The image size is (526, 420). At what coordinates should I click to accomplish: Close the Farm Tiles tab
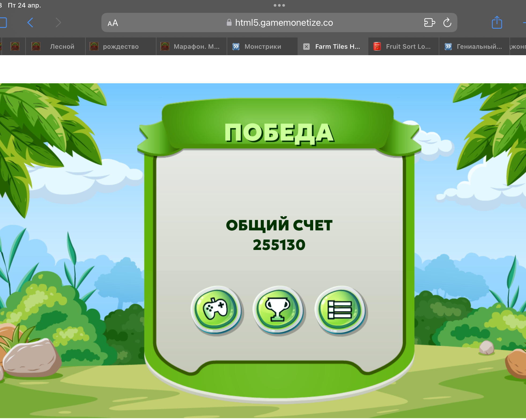point(306,47)
